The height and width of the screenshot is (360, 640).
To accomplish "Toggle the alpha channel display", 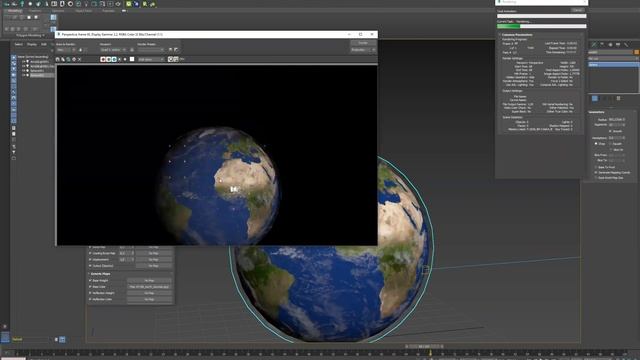I will pos(120,59).
